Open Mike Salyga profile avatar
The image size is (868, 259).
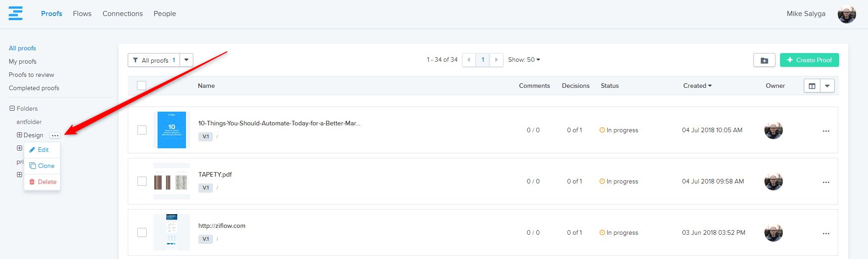tap(846, 14)
